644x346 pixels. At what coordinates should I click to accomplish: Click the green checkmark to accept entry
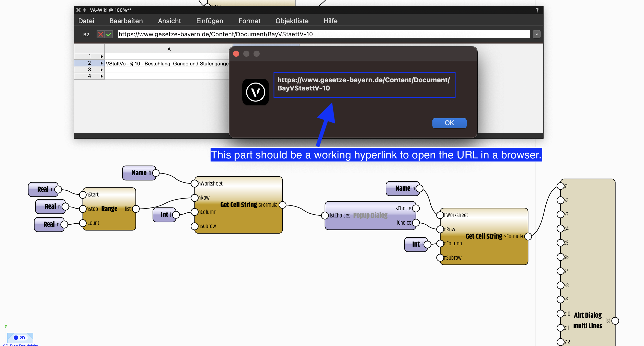point(109,34)
